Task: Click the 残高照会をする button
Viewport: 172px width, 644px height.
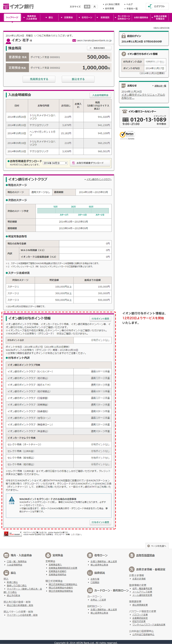Action: (39, 79)
